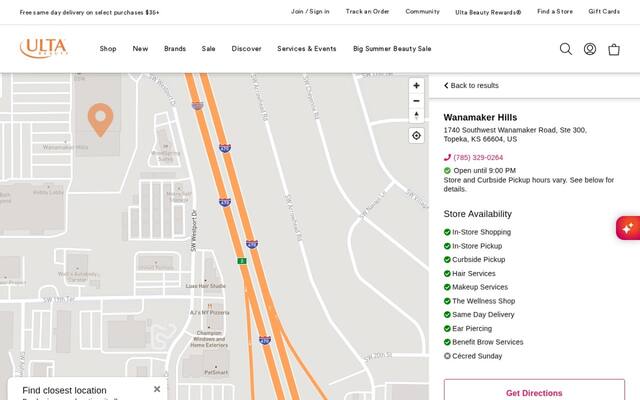
Task: Open the Sale menu
Action: [x=209, y=49]
